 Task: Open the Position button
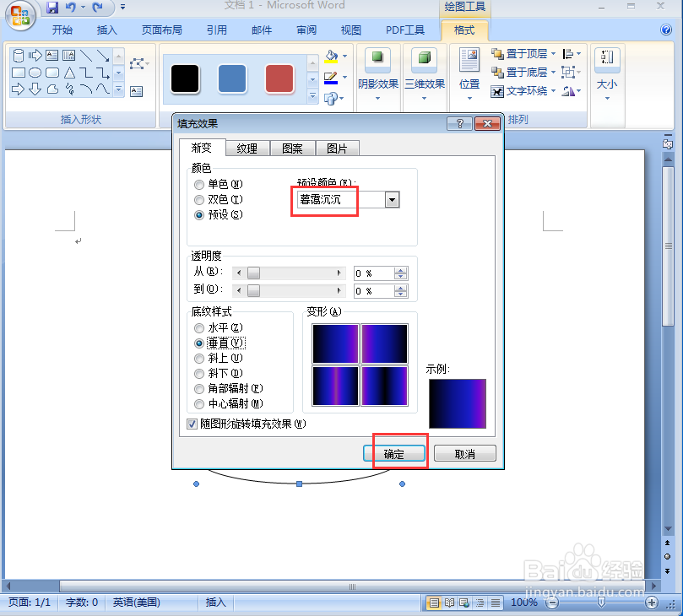(469, 75)
